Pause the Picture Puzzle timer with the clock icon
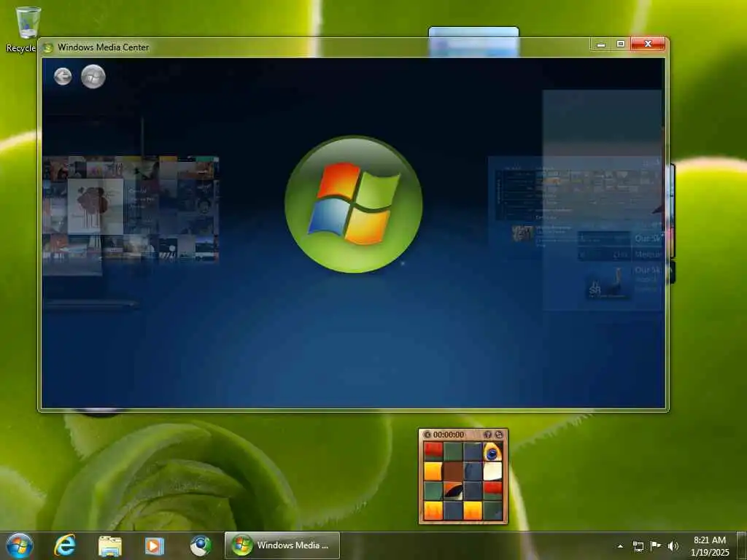 (x=427, y=435)
